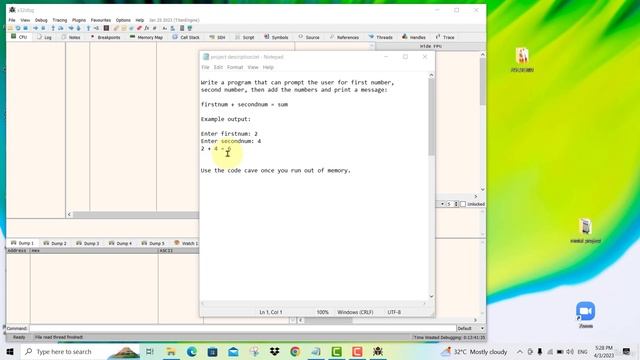The width and height of the screenshot is (640, 360).
Task: Click the clock and date in taskbar
Action: [604, 351]
